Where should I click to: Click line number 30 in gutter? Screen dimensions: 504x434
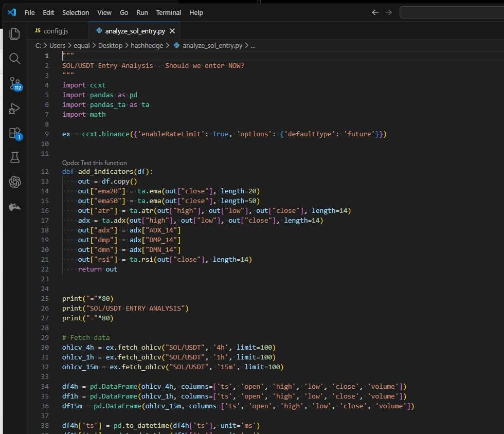[45, 347]
